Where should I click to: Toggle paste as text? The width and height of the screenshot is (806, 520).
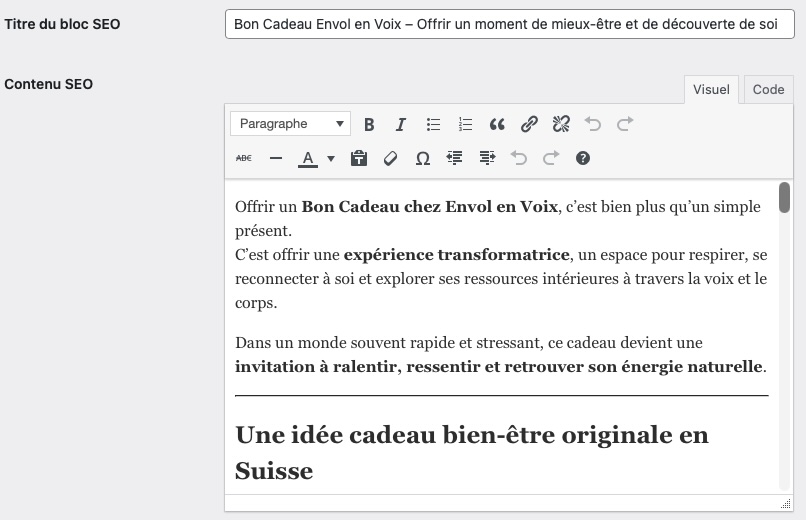pyautogui.click(x=359, y=158)
